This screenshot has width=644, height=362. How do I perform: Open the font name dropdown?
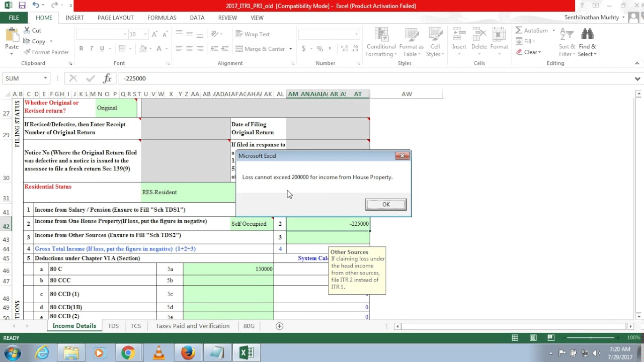[125, 34]
